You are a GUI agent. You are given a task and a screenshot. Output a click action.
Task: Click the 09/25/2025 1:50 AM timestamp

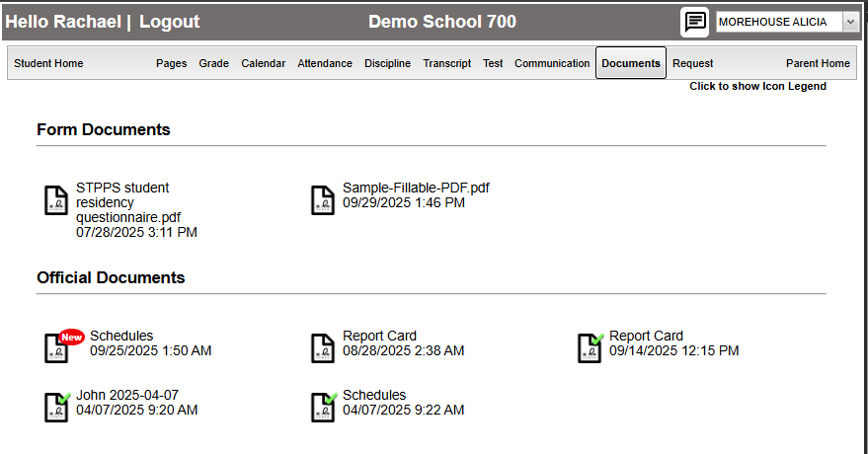pos(150,350)
